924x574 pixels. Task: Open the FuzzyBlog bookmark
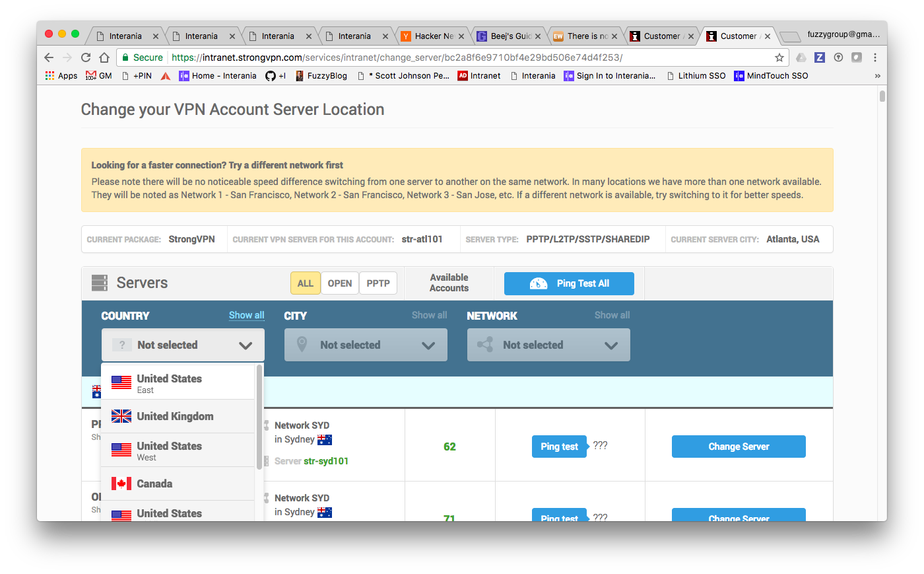coord(321,76)
